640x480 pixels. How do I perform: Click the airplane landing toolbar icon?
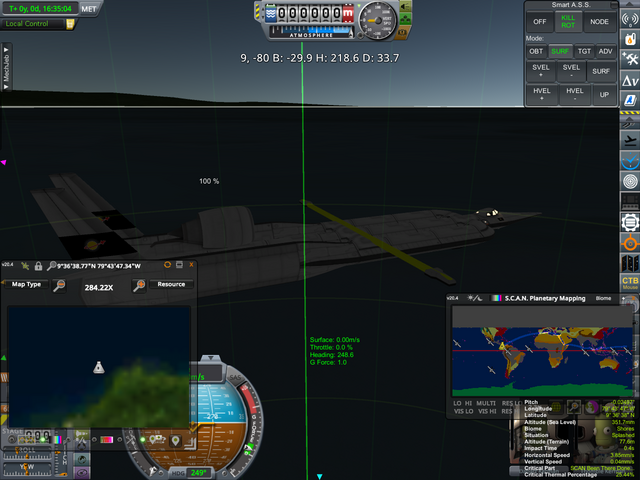[x=630, y=140]
